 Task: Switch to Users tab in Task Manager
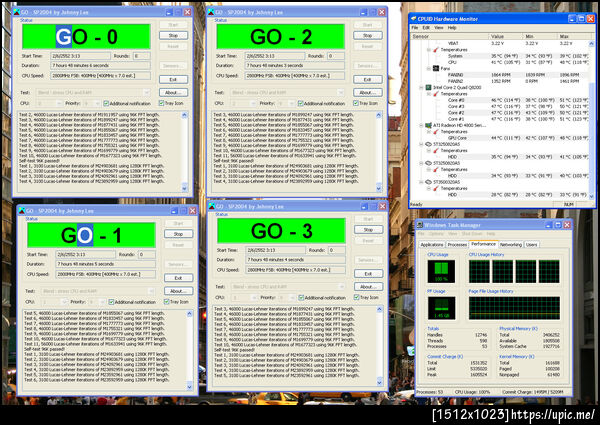pyautogui.click(x=531, y=244)
